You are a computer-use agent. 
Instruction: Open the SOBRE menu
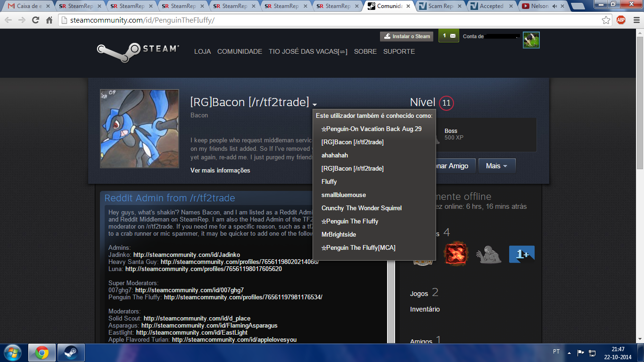[x=365, y=51]
